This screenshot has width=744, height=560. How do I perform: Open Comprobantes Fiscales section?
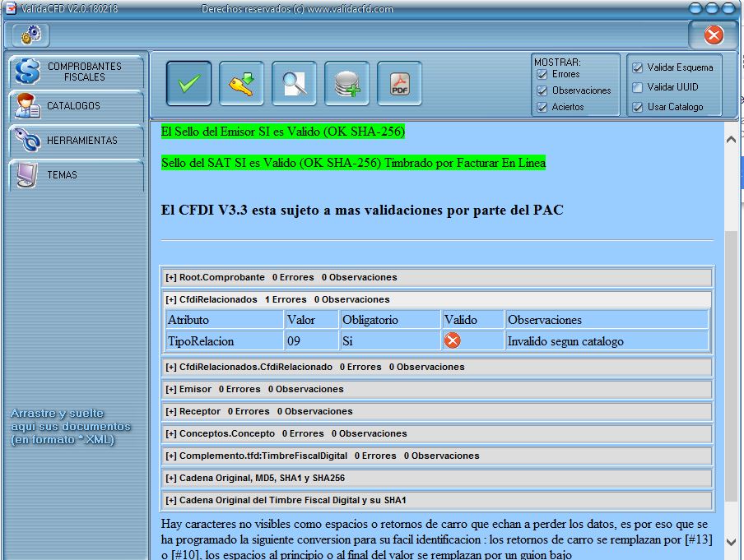76,72
